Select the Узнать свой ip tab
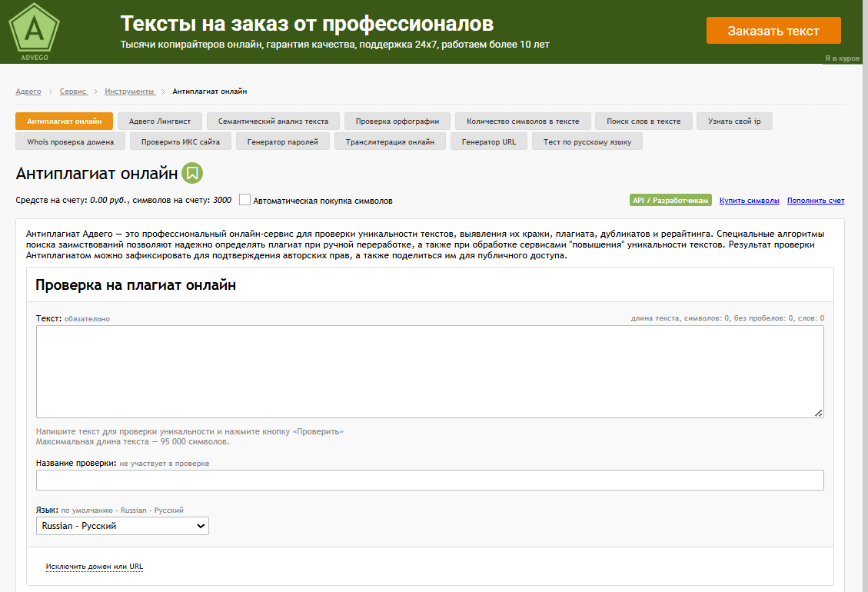Viewport: 868px width, 592px height. pos(734,121)
